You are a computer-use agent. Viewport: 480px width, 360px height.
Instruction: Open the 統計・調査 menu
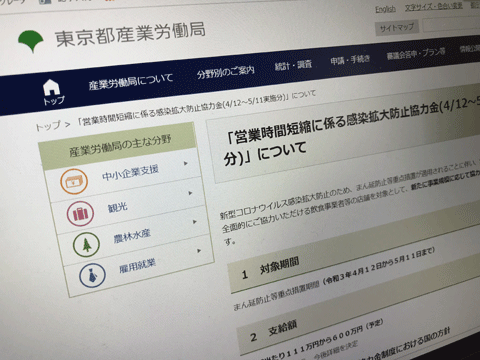(293, 65)
